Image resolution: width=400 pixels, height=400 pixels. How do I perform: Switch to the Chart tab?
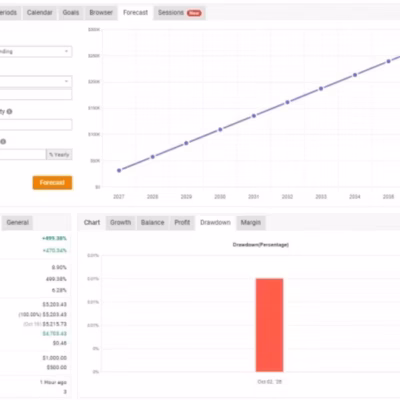pyautogui.click(x=92, y=223)
